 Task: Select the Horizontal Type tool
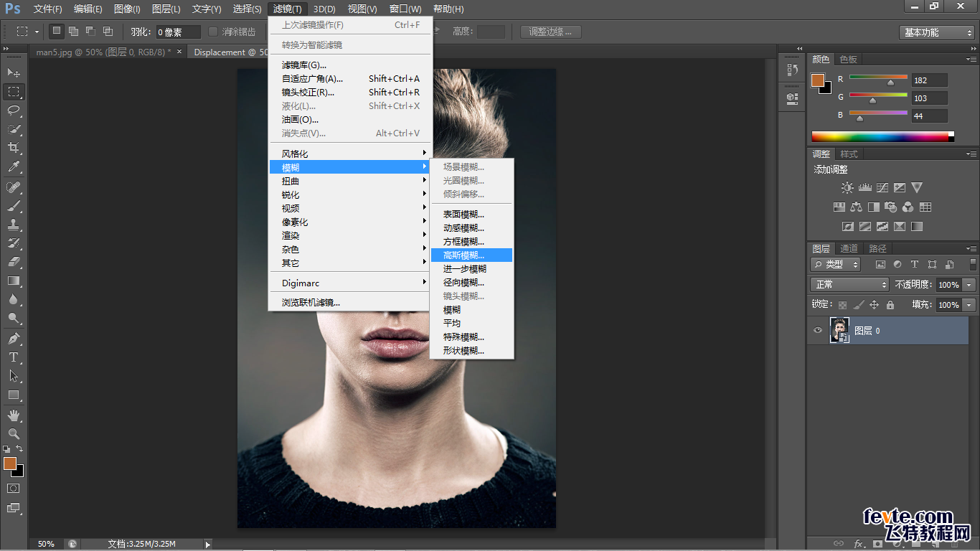(x=14, y=357)
